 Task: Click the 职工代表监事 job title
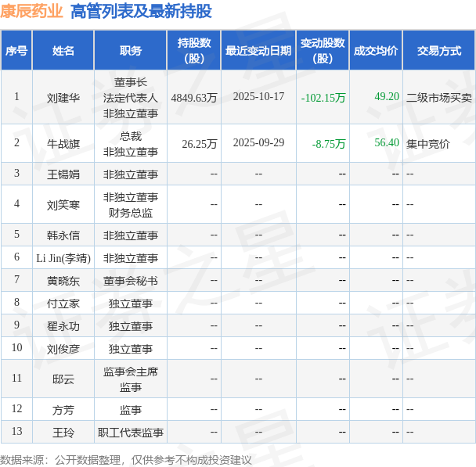point(131,433)
